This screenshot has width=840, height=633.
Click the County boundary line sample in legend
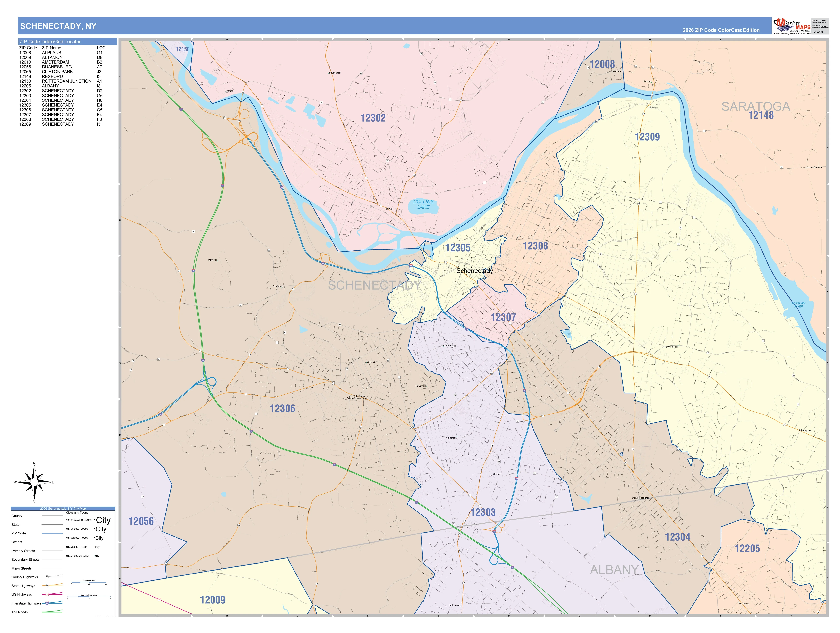point(52,516)
